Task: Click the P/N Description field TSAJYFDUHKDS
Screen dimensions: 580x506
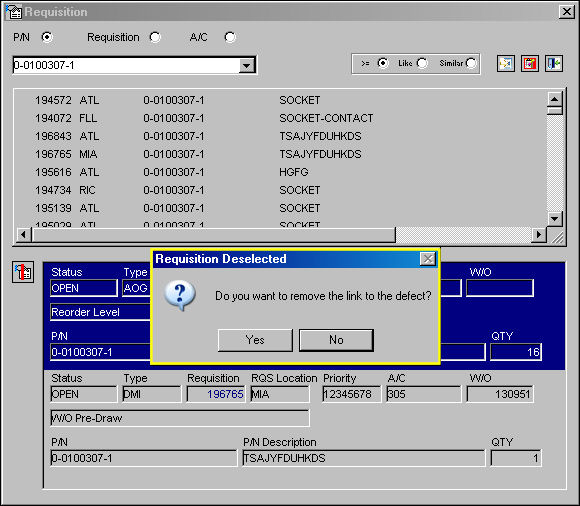Action: pyautogui.click(x=364, y=458)
